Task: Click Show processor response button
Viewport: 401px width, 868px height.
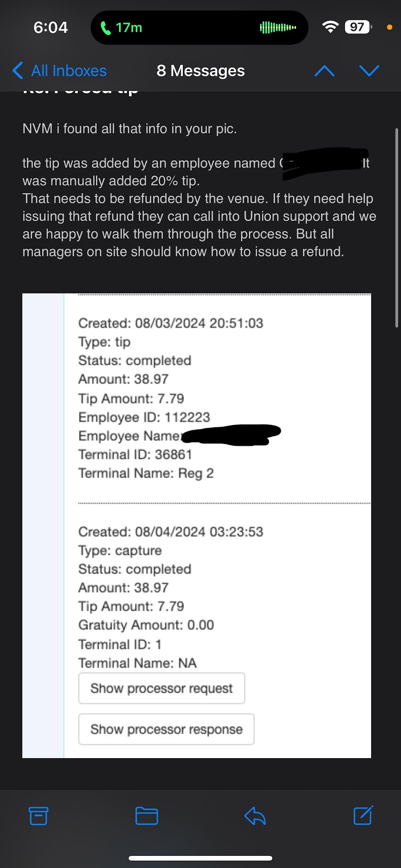Action: (x=166, y=729)
